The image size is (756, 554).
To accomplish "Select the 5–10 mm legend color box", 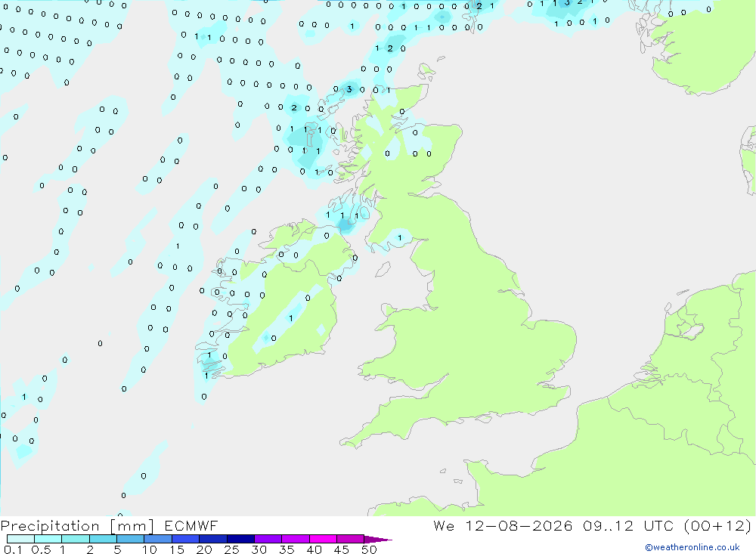I will [x=131, y=539].
